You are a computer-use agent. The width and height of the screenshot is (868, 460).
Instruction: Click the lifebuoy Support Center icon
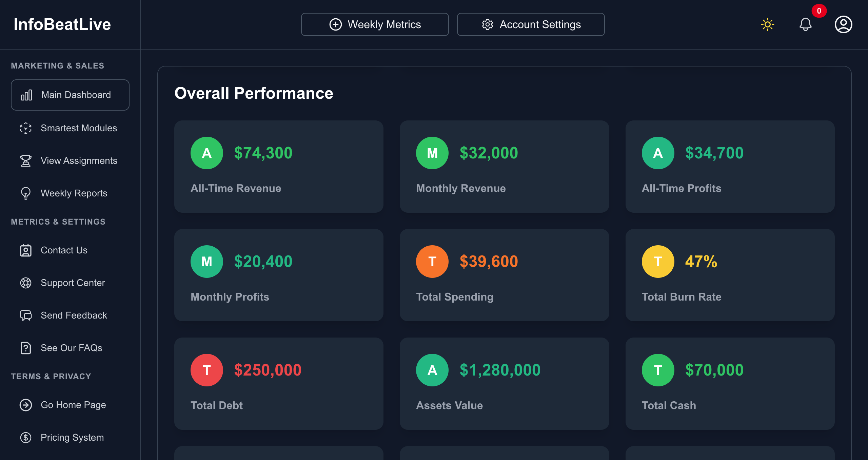click(26, 283)
